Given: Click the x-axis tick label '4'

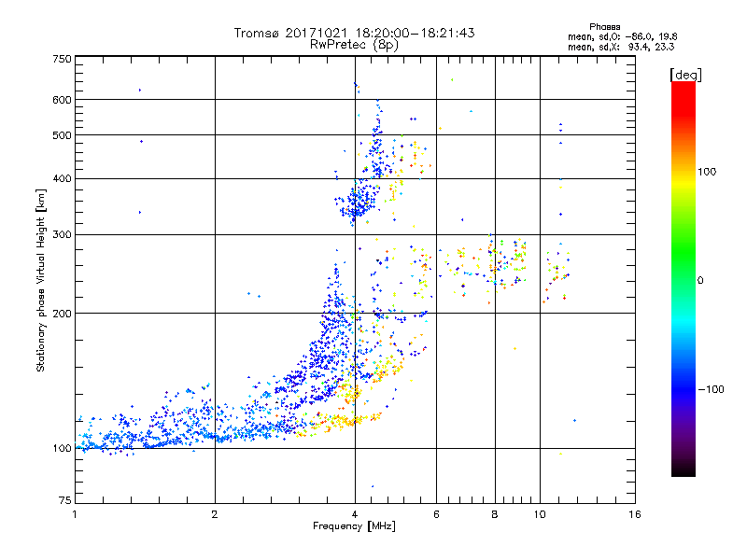Looking at the screenshot, I should (355, 514).
